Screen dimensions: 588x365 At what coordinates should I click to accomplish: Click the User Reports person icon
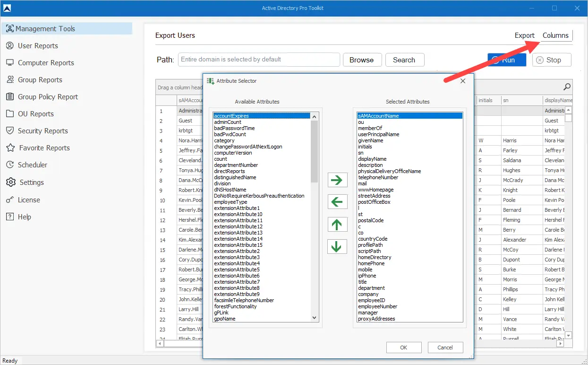pos(9,46)
